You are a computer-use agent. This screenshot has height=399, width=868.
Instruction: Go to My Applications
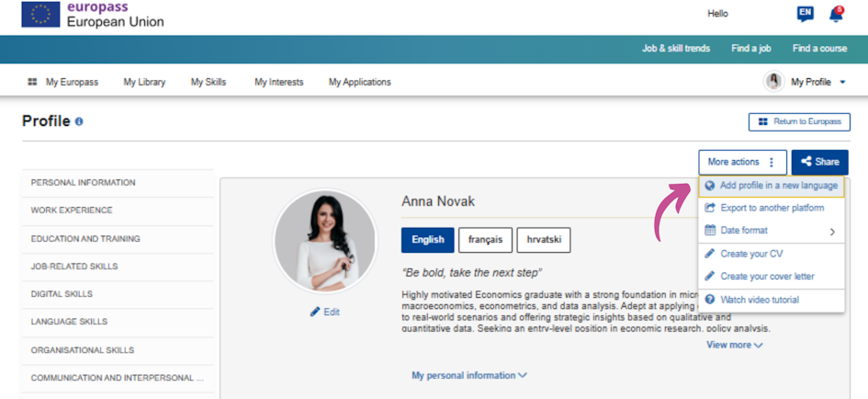(x=360, y=82)
